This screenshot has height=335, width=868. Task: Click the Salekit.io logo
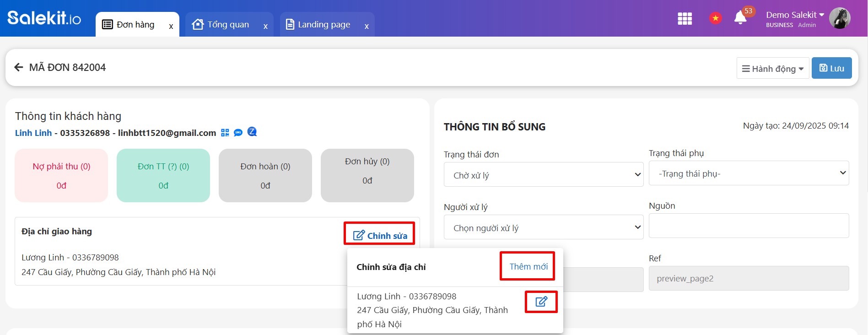pyautogui.click(x=44, y=18)
